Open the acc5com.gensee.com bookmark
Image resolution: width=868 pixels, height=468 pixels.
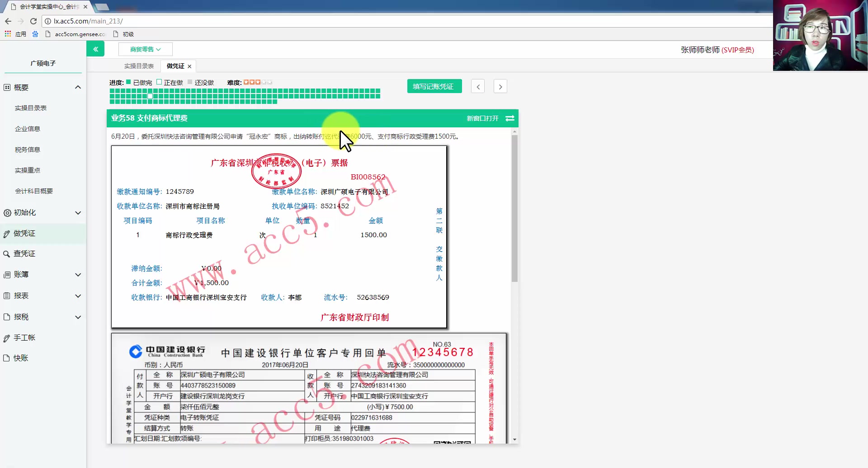(x=75, y=34)
